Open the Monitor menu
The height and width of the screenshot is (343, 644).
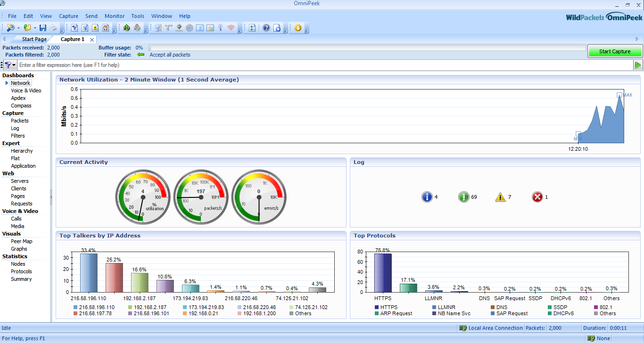coord(115,16)
